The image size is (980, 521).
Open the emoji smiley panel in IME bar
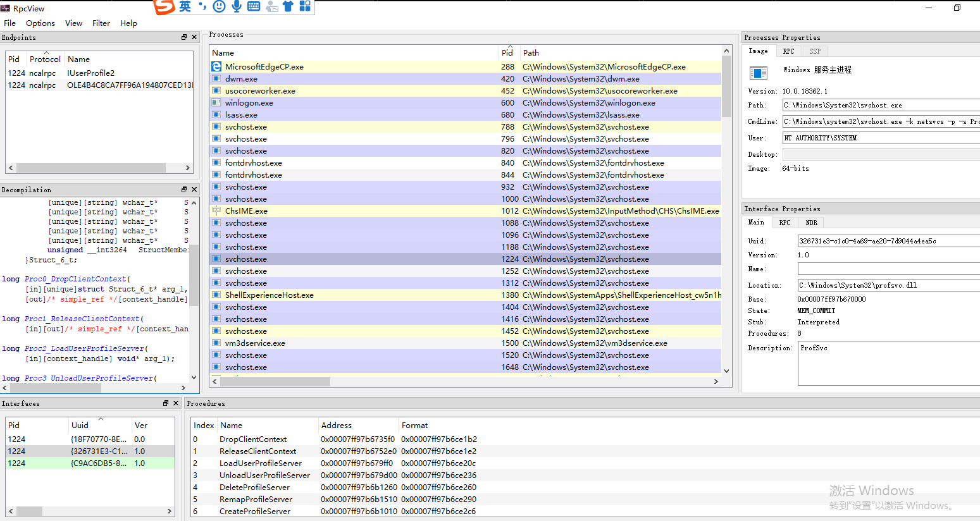coord(219,6)
